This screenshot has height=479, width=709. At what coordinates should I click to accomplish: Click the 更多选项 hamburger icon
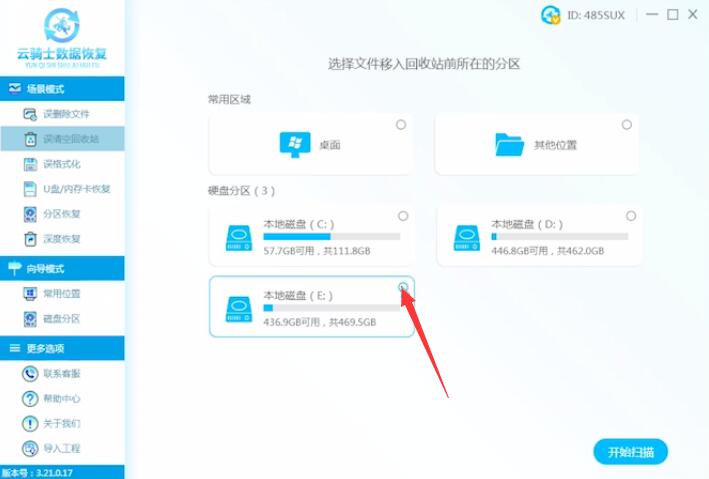pos(14,348)
